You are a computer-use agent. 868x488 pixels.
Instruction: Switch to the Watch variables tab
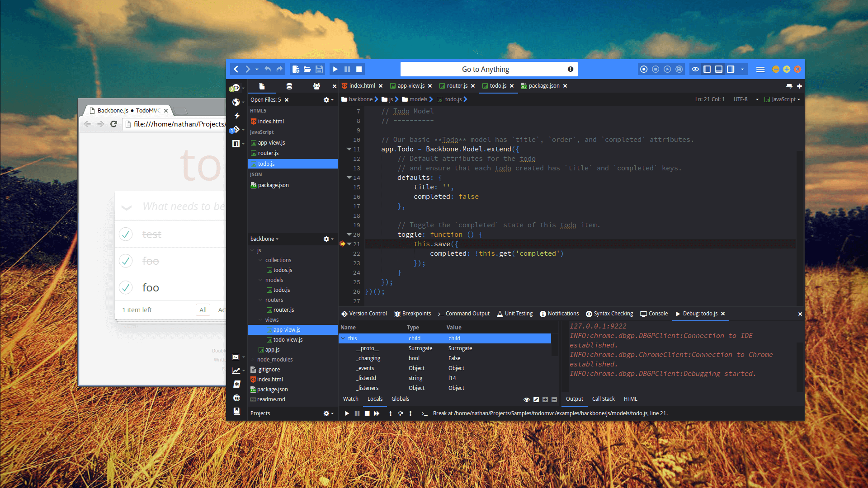click(350, 399)
